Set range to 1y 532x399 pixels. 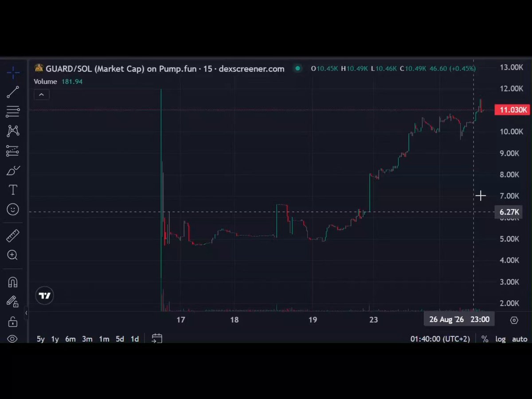[55, 339]
